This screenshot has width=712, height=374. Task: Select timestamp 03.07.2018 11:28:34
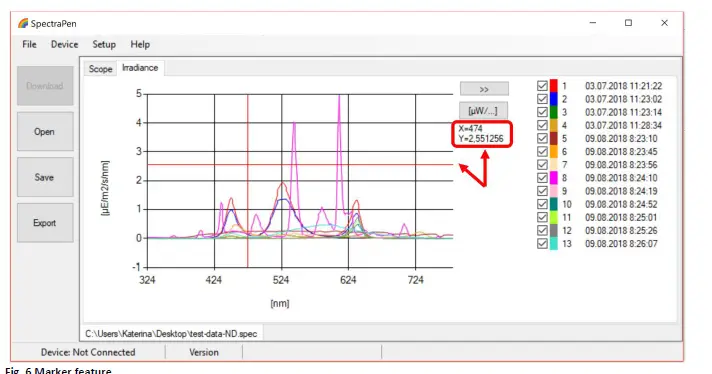[623, 125]
